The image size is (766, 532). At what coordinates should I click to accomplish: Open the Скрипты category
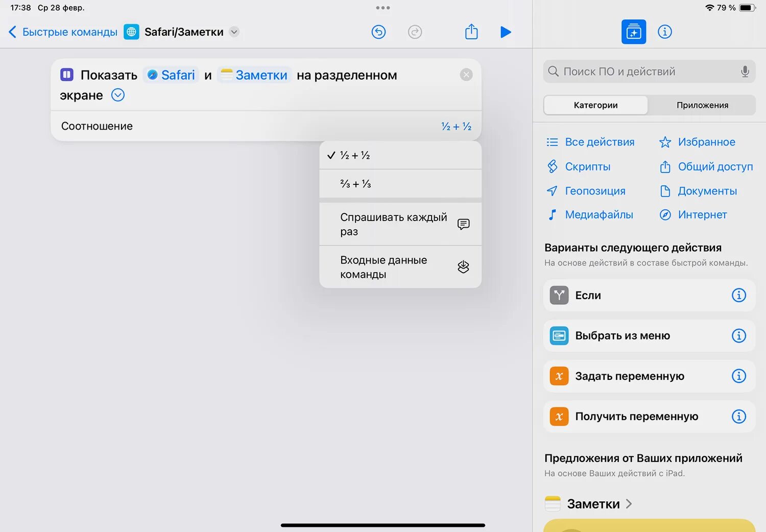tap(579, 166)
